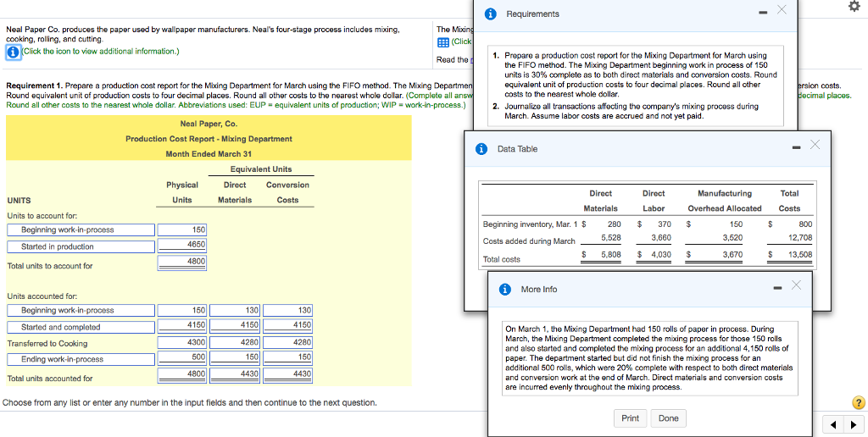The image size is (868, 437).
Task: Click the Data Table info icon
Action: (481, 149)
